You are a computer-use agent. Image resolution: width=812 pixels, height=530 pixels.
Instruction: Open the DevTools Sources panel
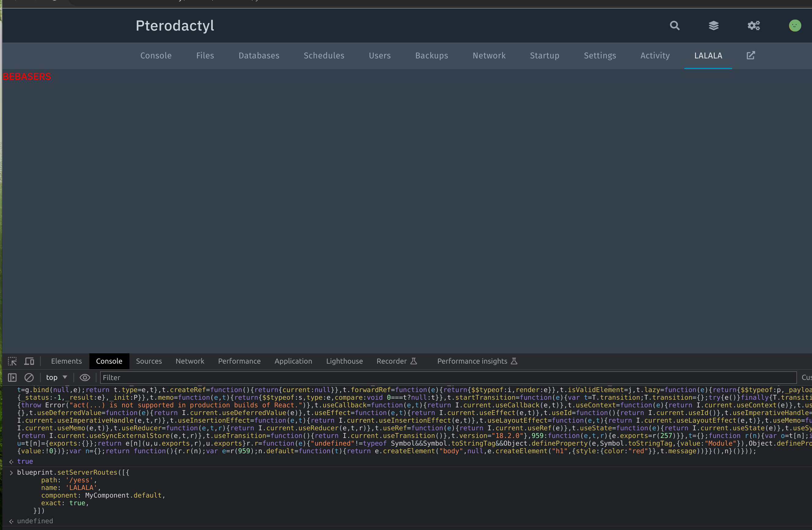149,361
